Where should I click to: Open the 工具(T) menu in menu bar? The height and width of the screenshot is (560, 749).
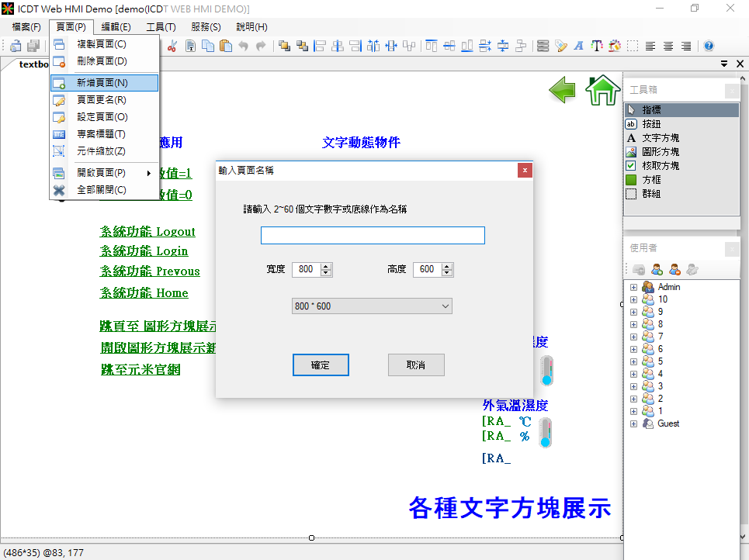(x=161, y=26)
